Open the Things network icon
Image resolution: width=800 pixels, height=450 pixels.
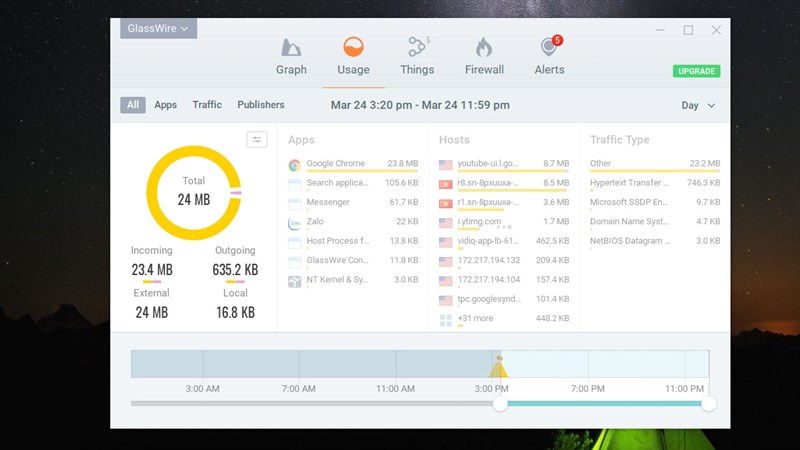click(417, 47)
